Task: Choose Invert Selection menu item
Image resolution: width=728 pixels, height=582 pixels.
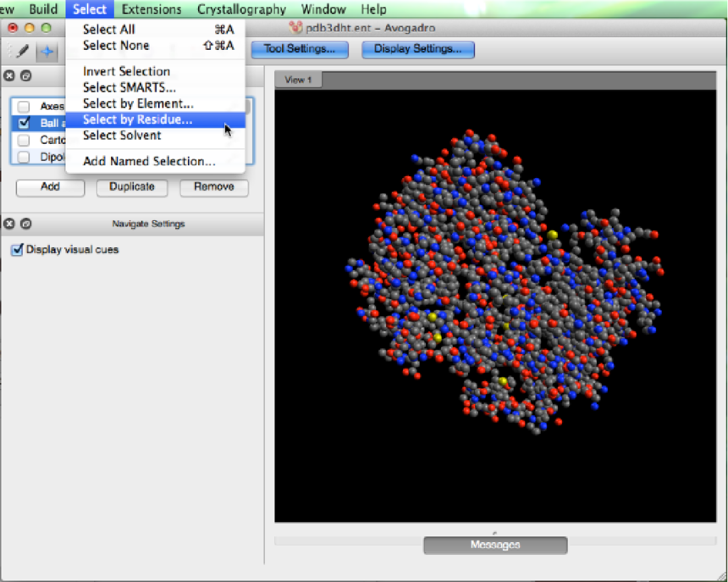Action: [126, 72]
